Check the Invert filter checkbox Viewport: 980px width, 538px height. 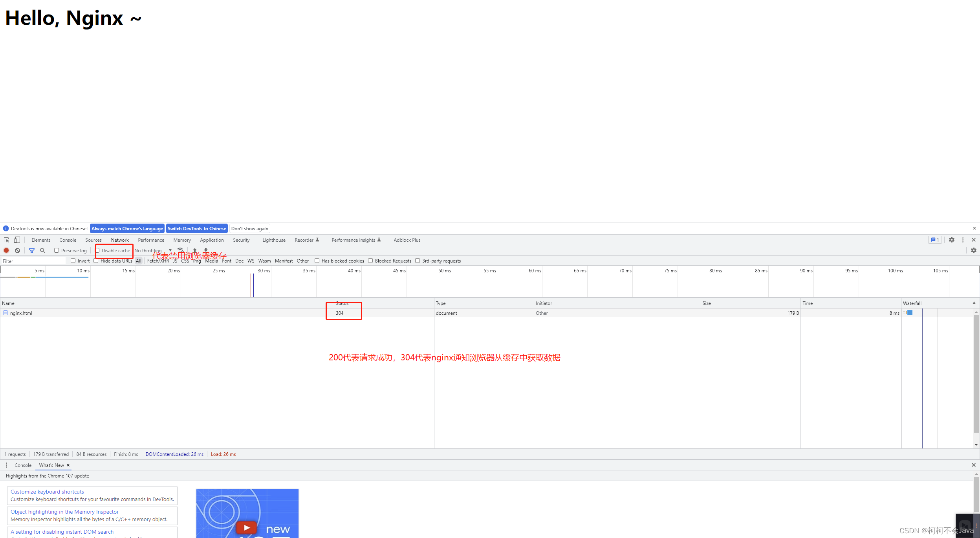73,261
